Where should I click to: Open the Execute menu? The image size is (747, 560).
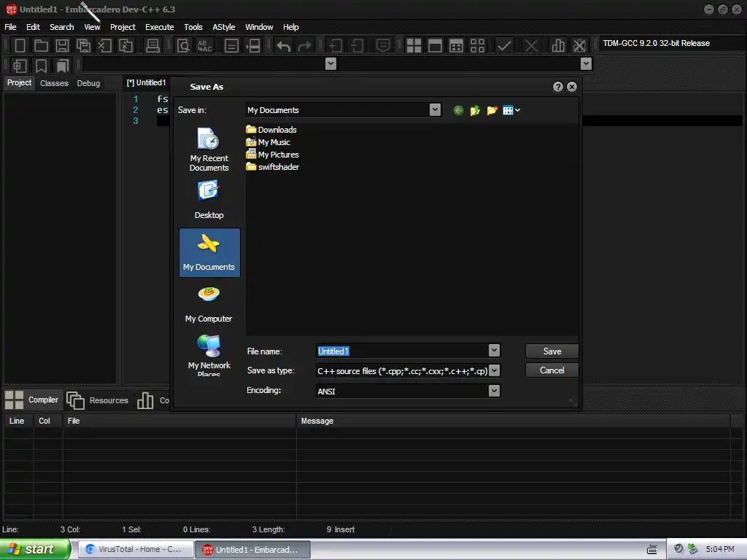(160, 27)
